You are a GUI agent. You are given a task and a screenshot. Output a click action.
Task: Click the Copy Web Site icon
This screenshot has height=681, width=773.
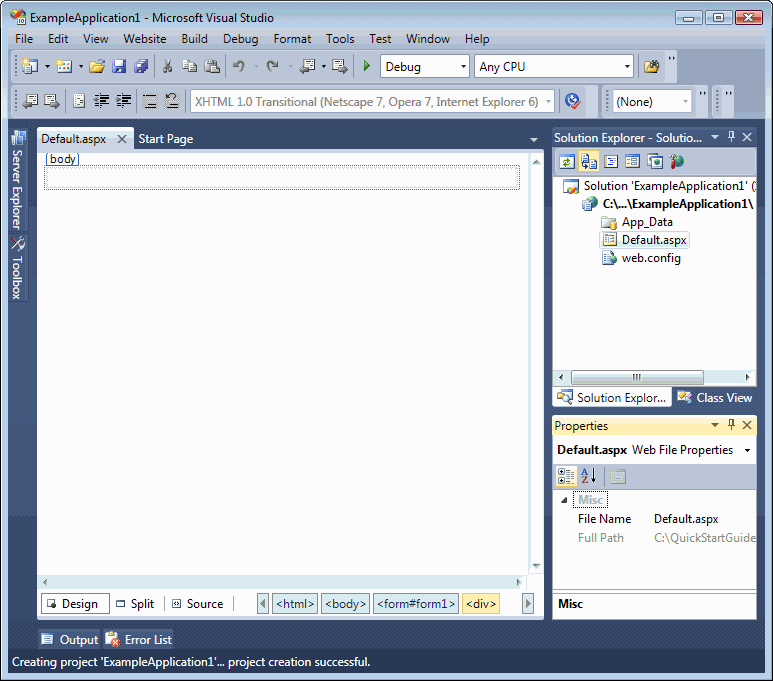pyautogui.click(x=655, y=161)
